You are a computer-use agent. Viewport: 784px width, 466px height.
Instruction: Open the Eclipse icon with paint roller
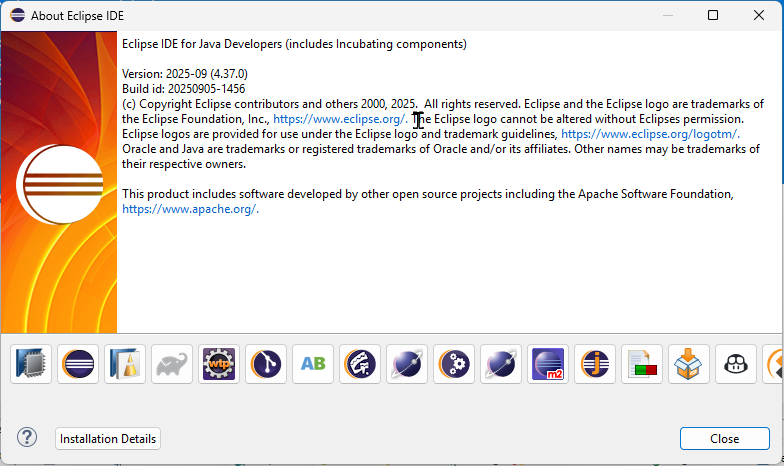click(360, 364)
